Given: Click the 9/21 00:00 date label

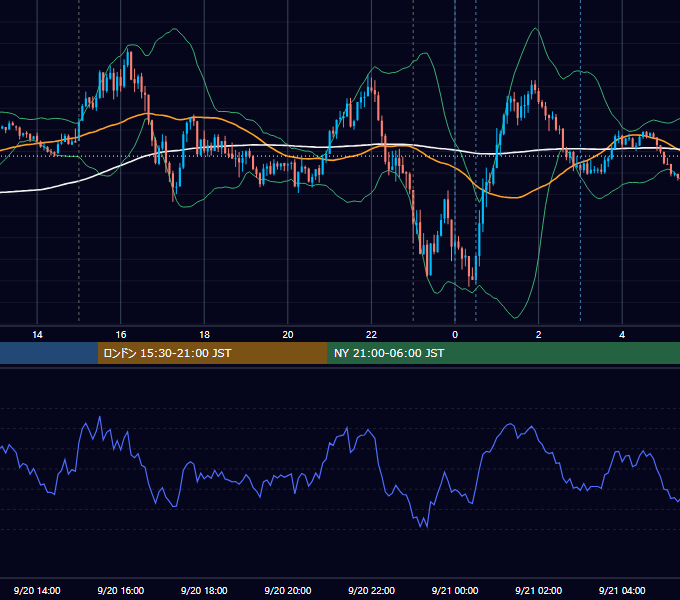Looking at the screenshot, I should click(x=455, y=590).
